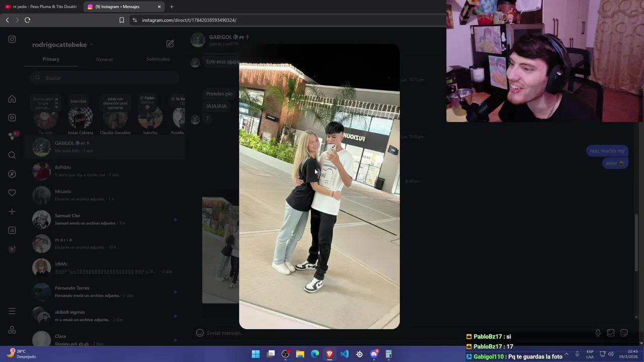Viewport: 644px width, 362px height.
Task: Click the browser address bar URL
Action: coord(189,20)
